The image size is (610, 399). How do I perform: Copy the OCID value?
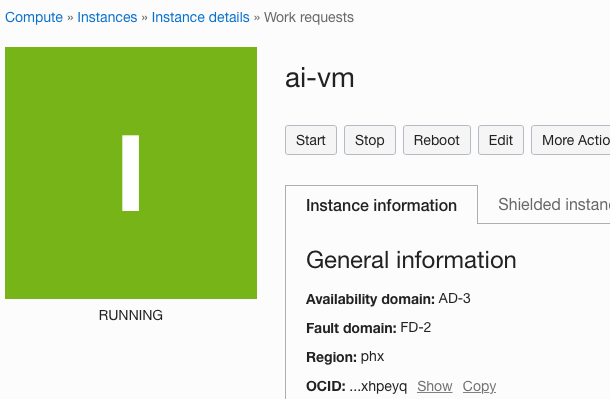click(x=479, y=386)
